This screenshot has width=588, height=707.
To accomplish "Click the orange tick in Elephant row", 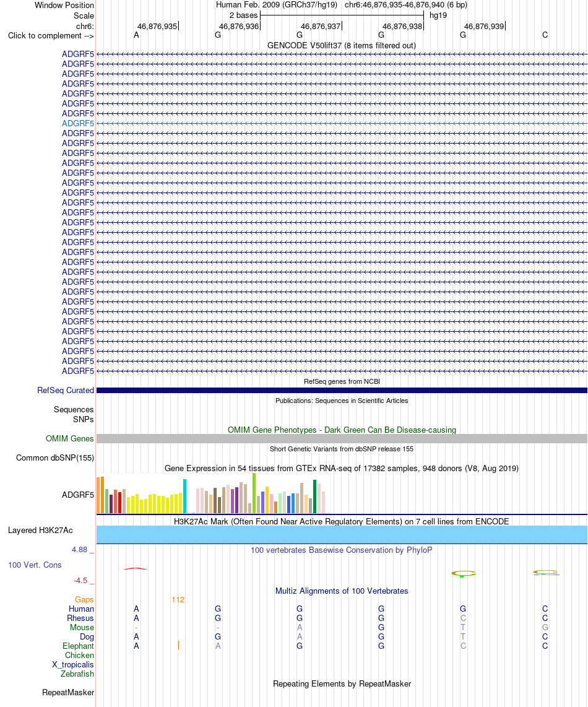I will (178, 646).
